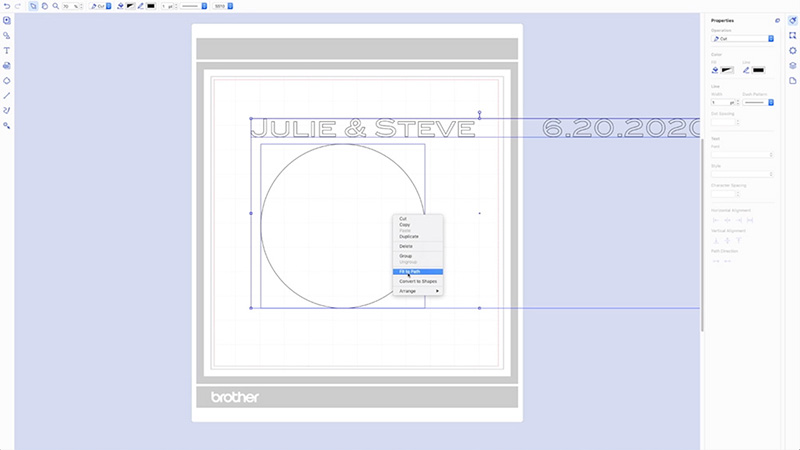Expand the Operation Cut dropdown in Properties
The image size is (800, 450).
(x=742, y=38)
